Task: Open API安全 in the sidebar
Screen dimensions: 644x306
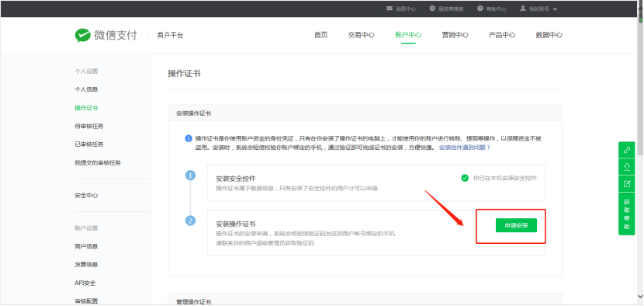Action: 85,283
